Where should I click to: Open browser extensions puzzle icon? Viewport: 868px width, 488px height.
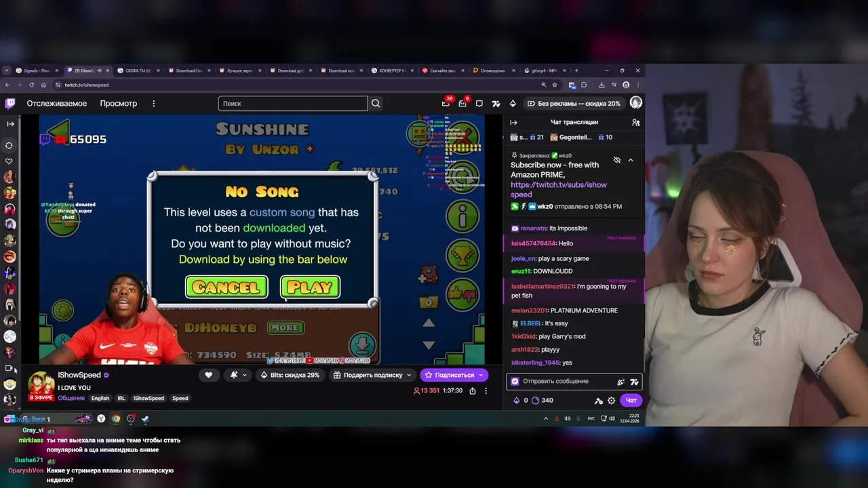coord(583,85)
